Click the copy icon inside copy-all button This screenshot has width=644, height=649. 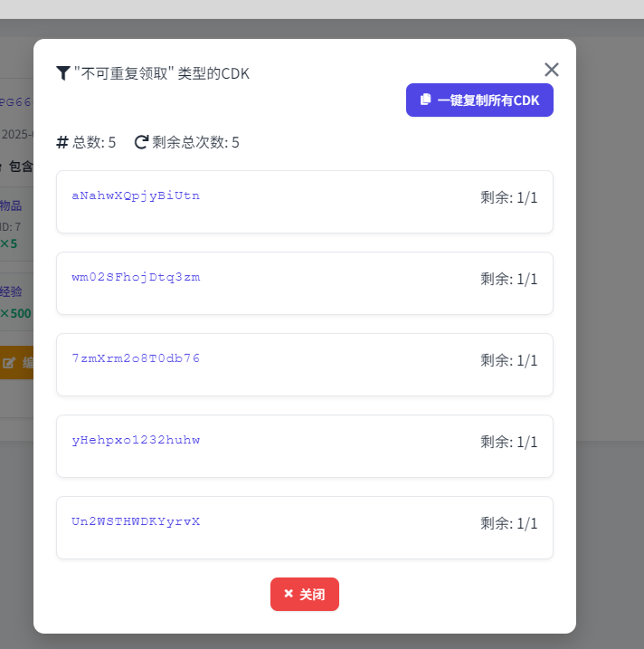[425, 100]
